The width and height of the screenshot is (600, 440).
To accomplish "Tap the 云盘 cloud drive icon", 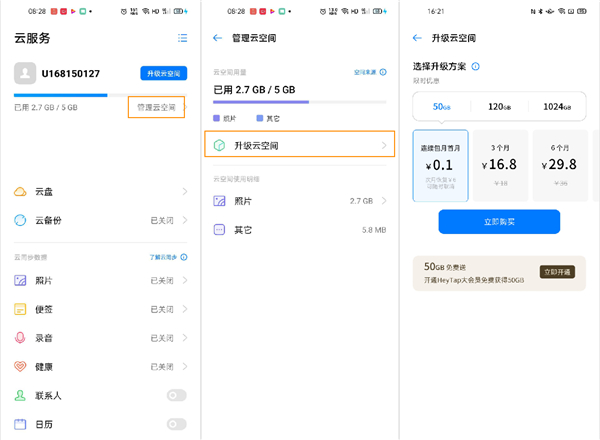I will point(21,191).
